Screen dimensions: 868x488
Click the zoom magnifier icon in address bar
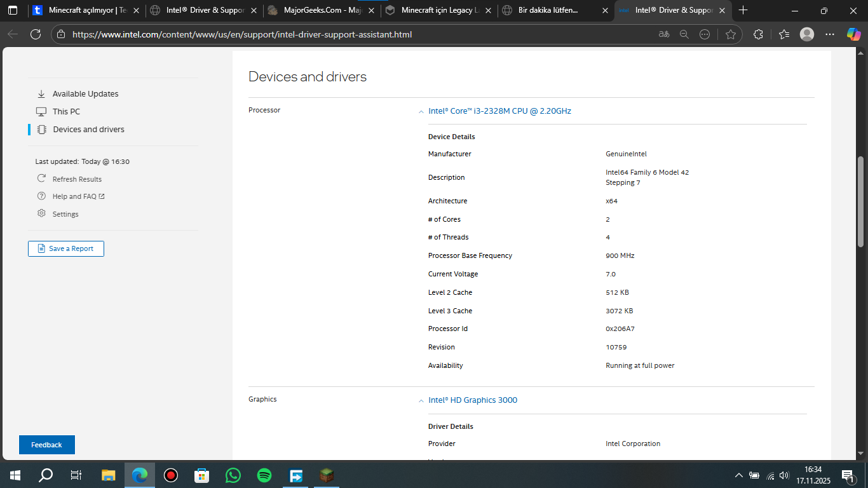684,34
